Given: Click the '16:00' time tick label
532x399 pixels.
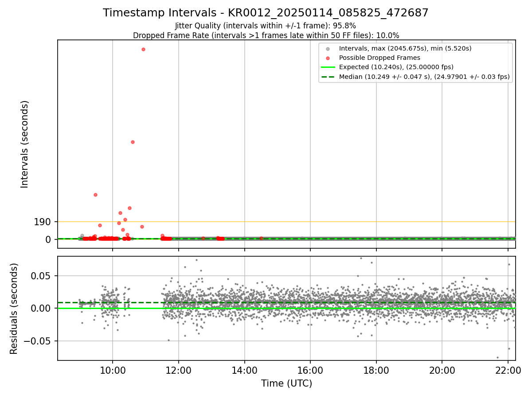Looking at the screenshot, I should click(x=310, y=371).
